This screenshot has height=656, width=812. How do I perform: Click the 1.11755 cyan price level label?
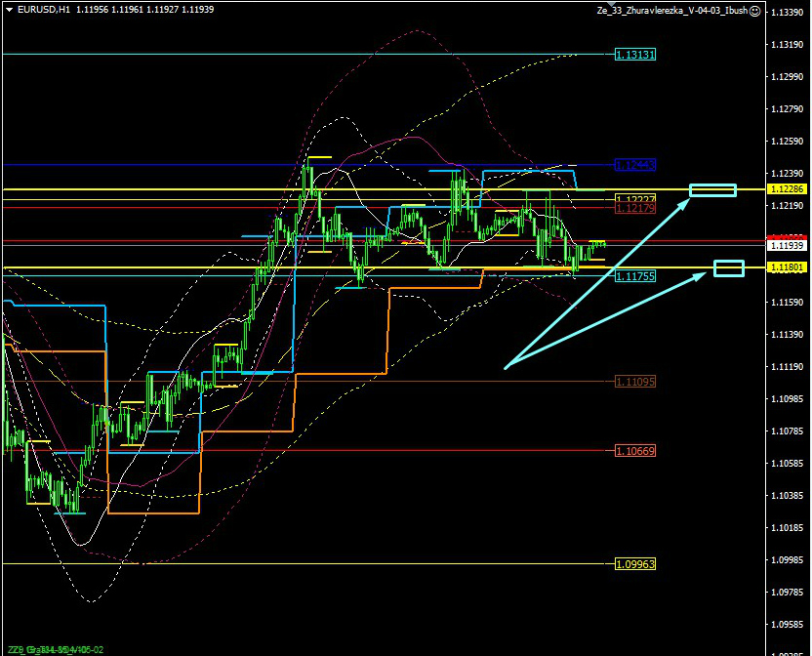coord(634,276)
